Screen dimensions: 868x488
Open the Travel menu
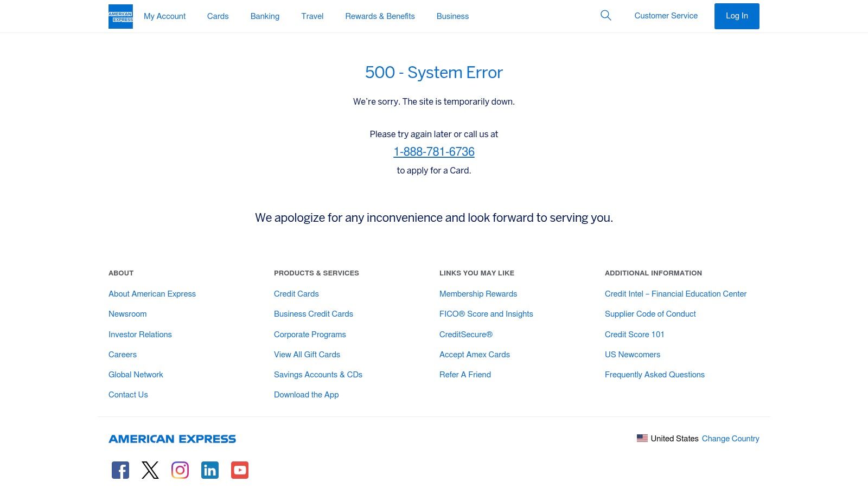(312, 16)
